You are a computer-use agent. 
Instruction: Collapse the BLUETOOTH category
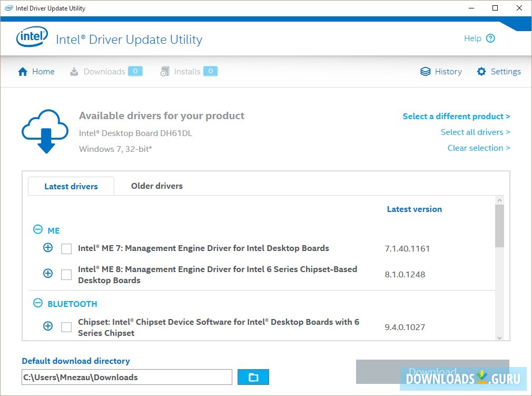pyautogui.click(x=38, y=303)
